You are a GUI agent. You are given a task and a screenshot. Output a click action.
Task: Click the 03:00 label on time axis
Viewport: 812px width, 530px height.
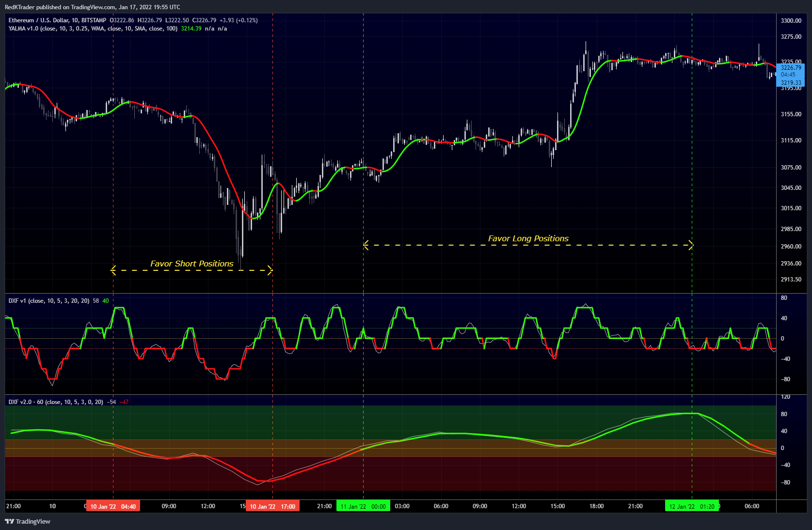[402, 506]
